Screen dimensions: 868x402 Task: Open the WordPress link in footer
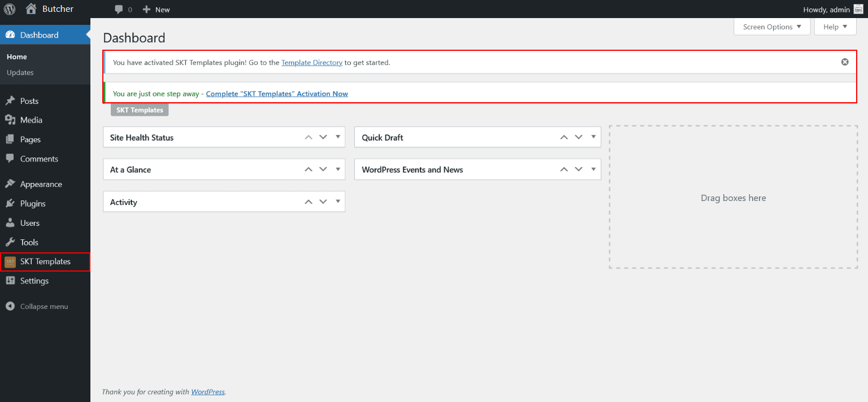pos(208,392)
